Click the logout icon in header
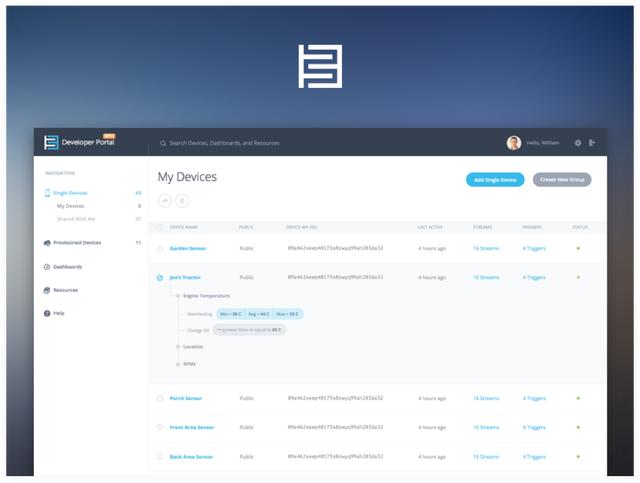This screenshot has height=483, width=640. pyautogui.click(x=592, y=143)
